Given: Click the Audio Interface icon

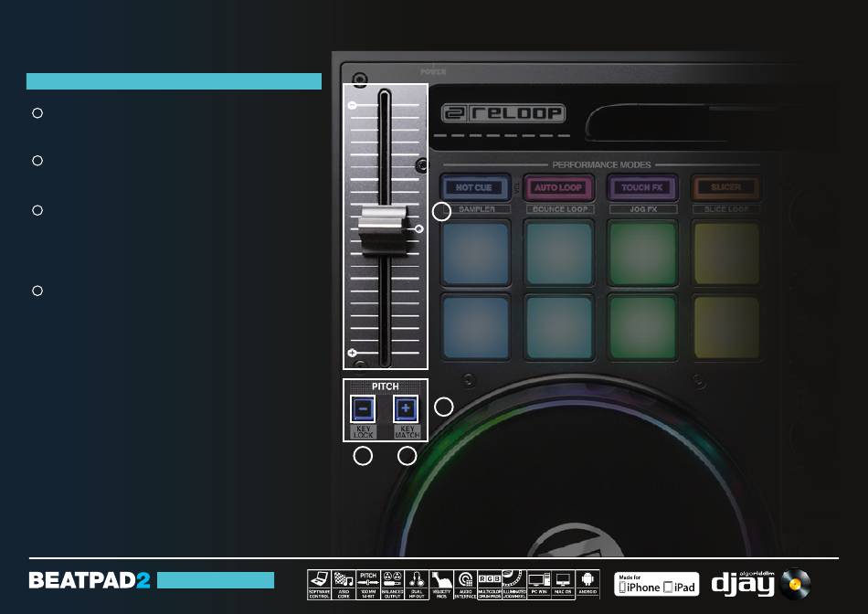Looking at the screenshot, I should pos(466,585).
